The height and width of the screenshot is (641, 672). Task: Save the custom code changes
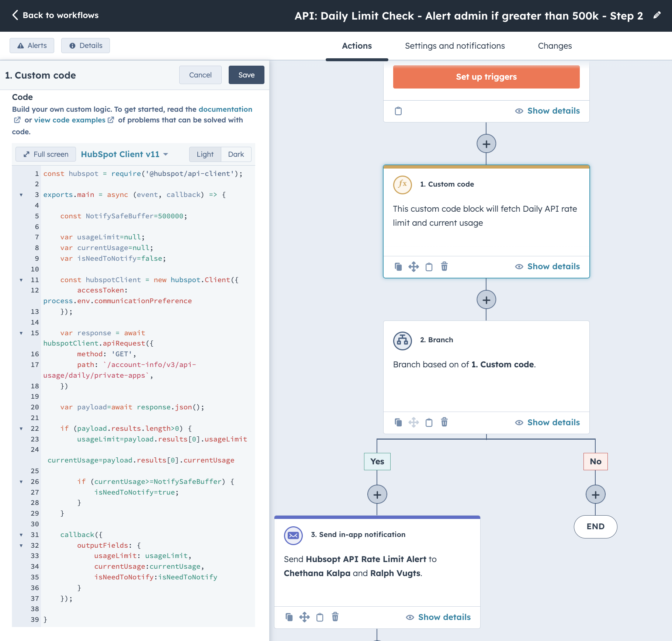(246, 75)
